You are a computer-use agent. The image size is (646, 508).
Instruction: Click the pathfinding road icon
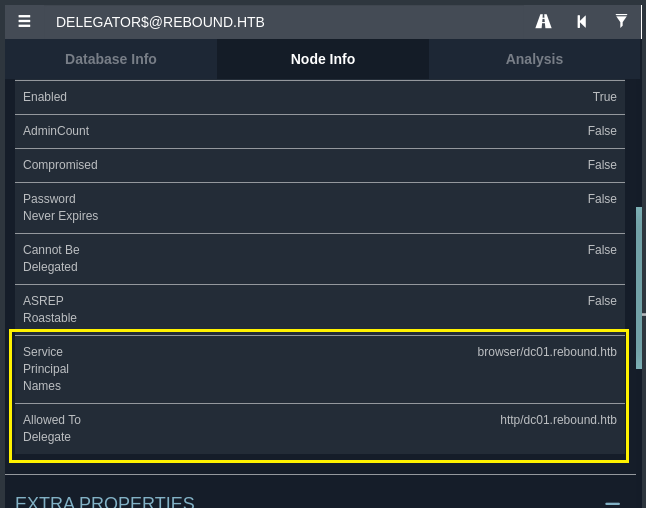[544, 21]
